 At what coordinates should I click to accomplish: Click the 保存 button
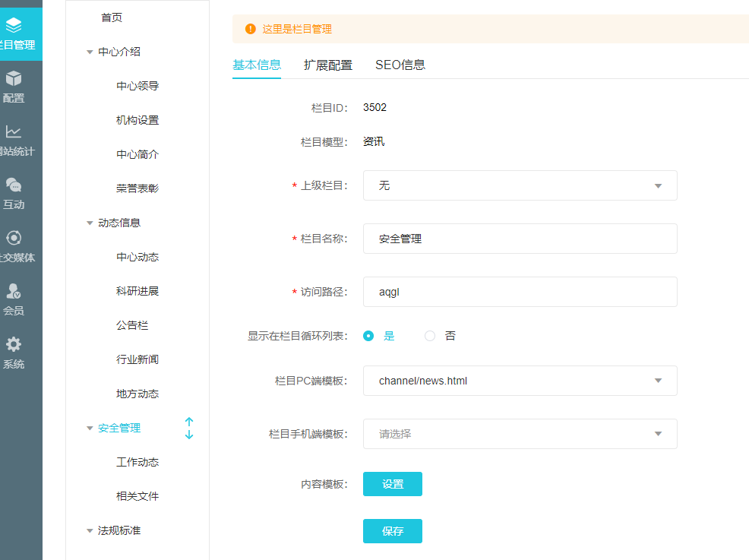tap(392, 531)
